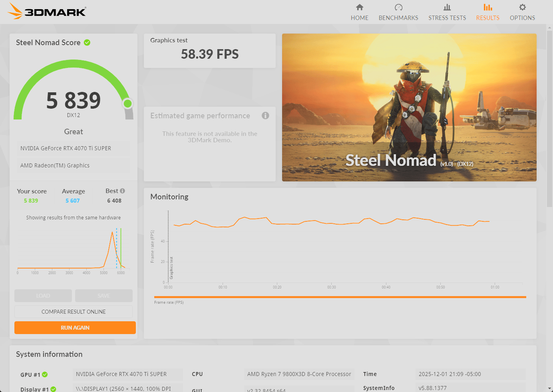
Task: Click the score gauge green knob
Action: [x=128, y=103]
